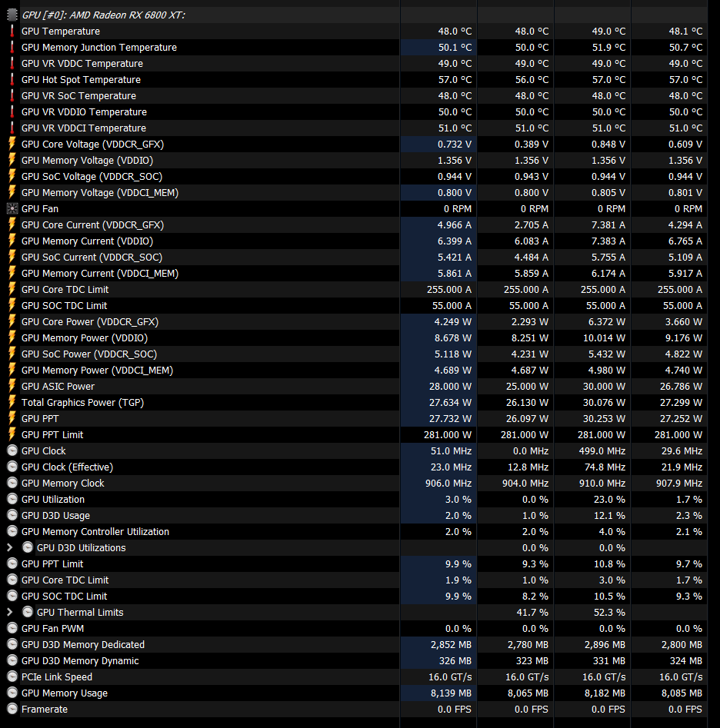Click the GPU chip icon in the header row
Image resolution: width=720 pixels, height=728 pixels.
click(x=12, y=15)
